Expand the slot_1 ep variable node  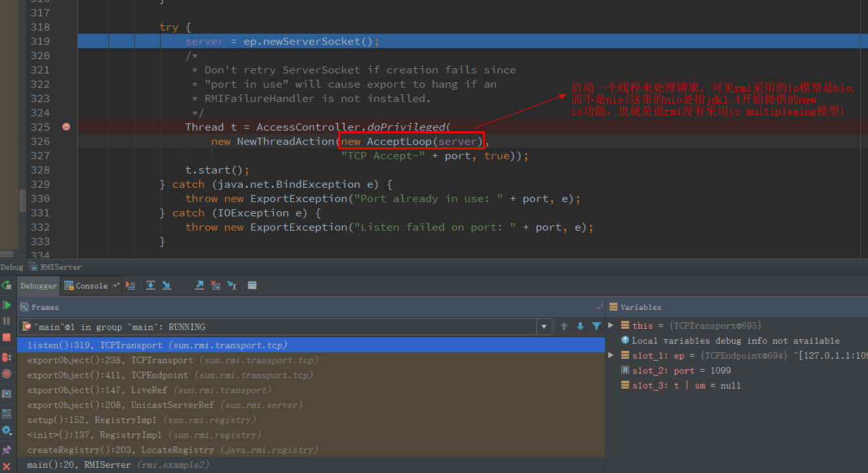pos(611,355)
